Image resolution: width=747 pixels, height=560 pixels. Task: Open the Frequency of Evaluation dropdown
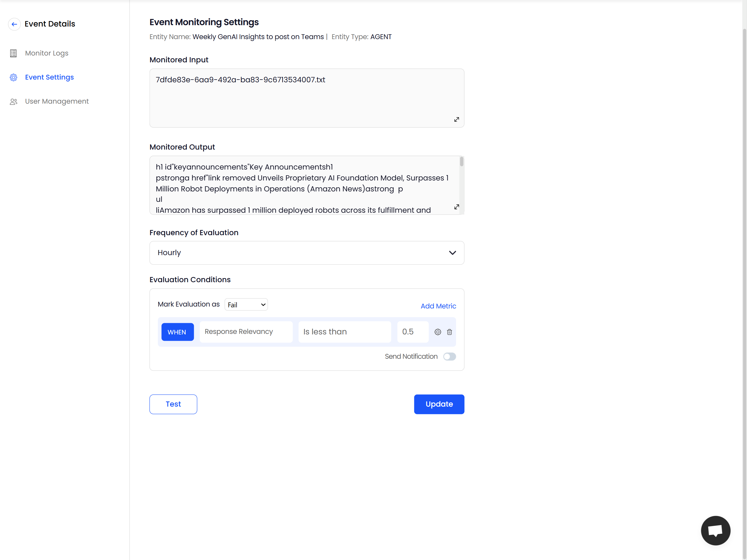pyautogui.click(x=307, y=253)
